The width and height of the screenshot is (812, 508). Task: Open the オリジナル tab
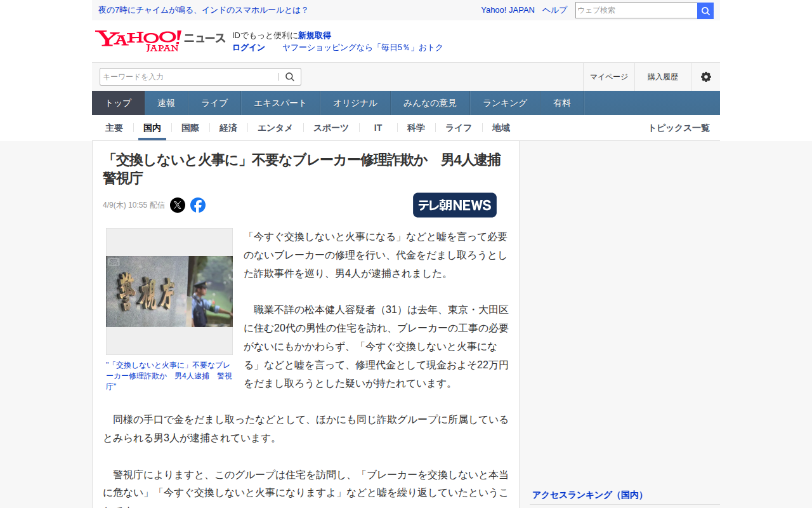(x=355, y=103)
